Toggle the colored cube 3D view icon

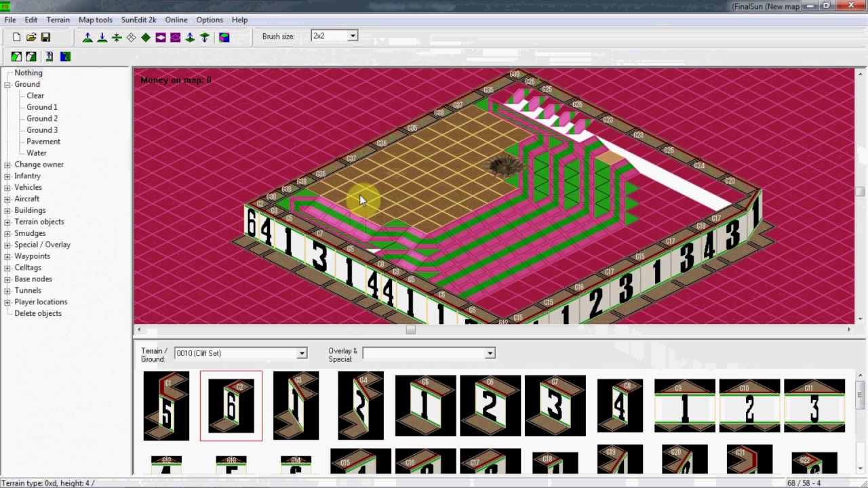point(224,37)
